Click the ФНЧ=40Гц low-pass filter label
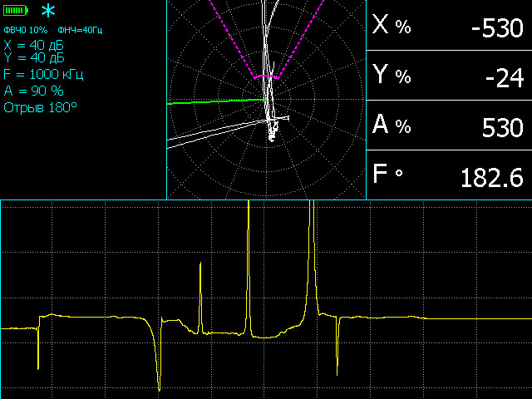The height and width of the screenshot is (399, 532). pyautogui.click(x=80, y=30)
